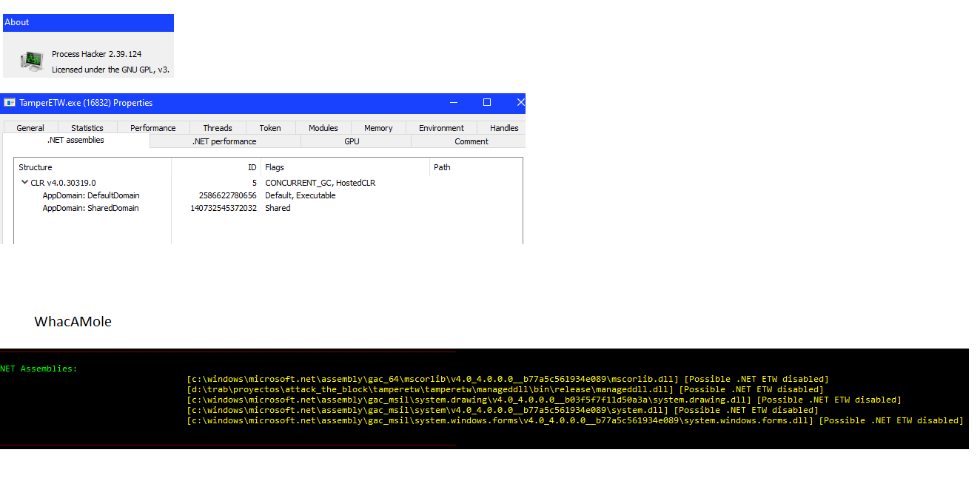The width and height of the screenshot is (980, 481).
Task: Open the Threads tab
Action: [x=217, y=127]
